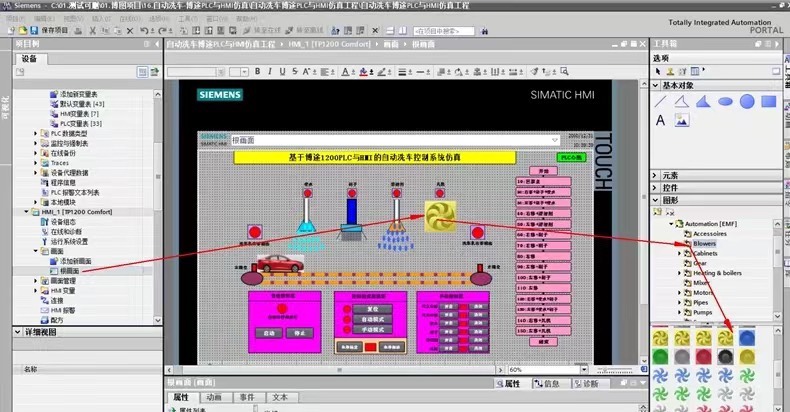Screen dimensions: 790x412
Task: Select the green round blower graphic thumbnail
Action: tap(660, 357)
